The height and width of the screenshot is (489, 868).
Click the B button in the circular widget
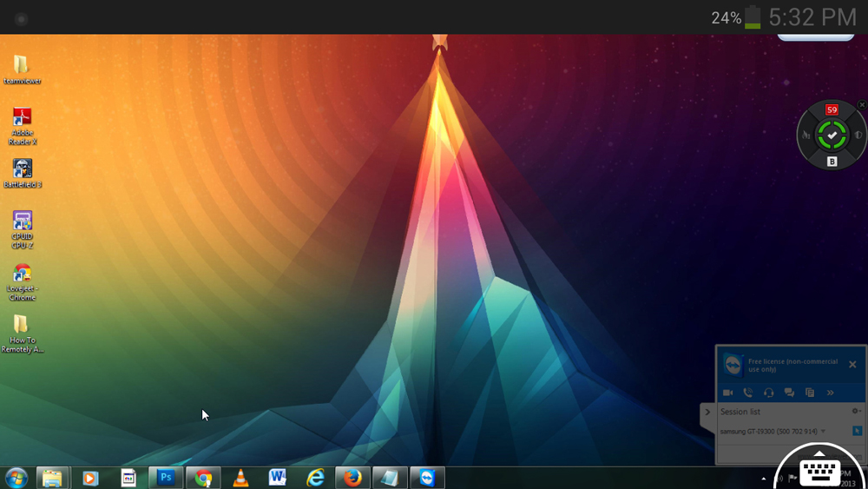(x=832, y=162)
